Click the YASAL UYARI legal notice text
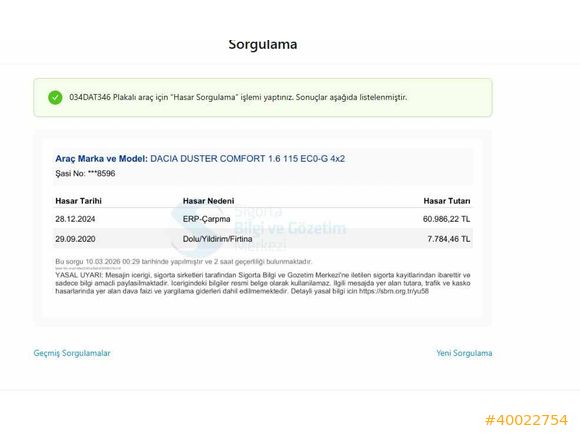 [263, 283]
